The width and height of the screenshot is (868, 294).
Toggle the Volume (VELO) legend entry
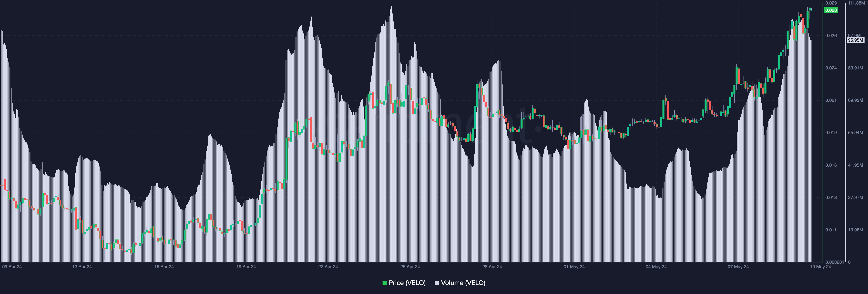point(460,283)
